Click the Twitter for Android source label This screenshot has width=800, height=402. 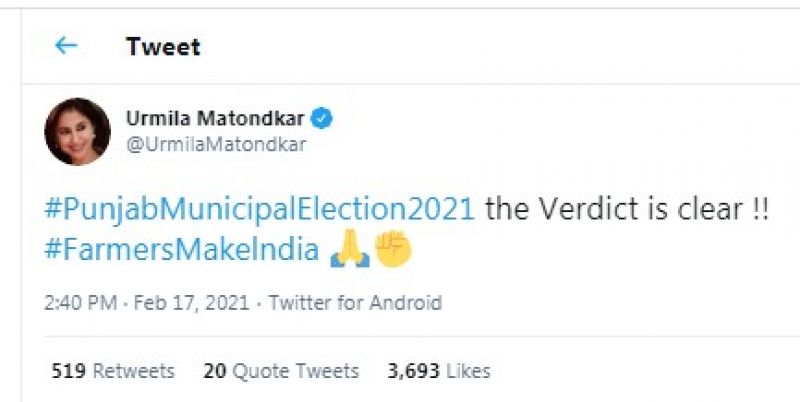pyautogui.click(x=355, y=302)
